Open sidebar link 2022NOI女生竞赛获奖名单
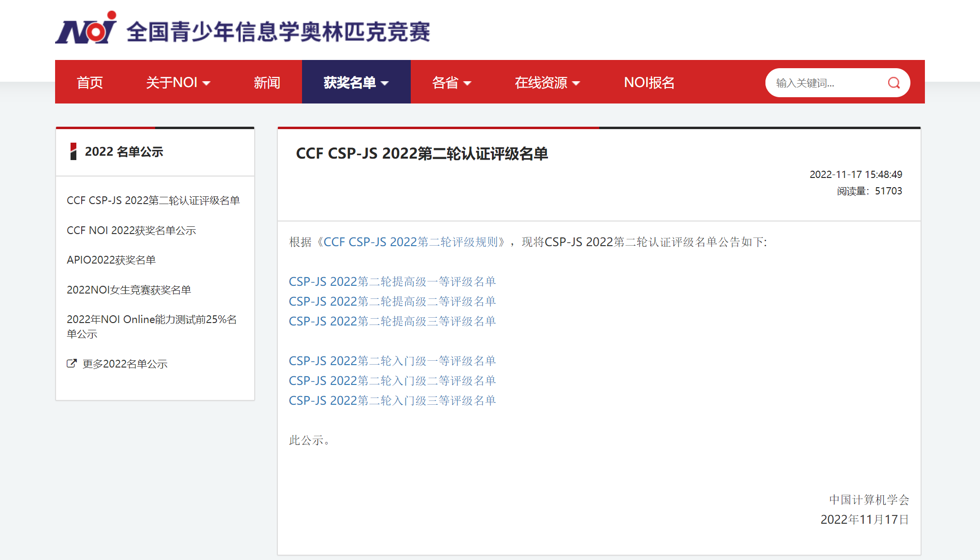 point(129,290)
